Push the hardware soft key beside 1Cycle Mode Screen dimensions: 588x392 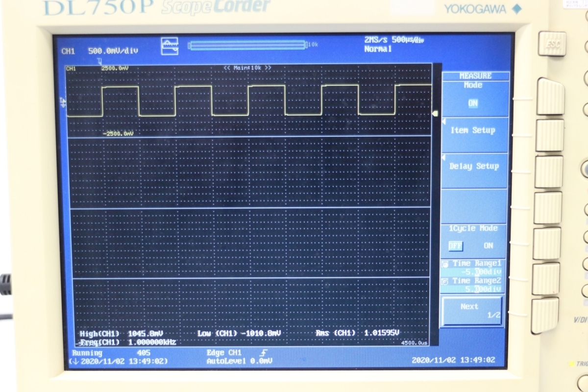(x=547, y=244)
